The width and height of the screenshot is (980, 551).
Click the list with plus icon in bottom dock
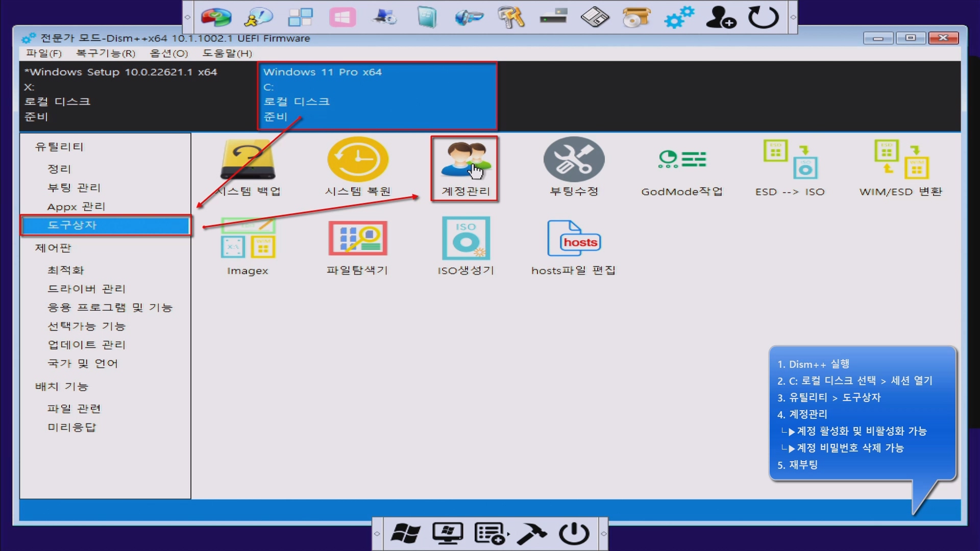(489, 534)
